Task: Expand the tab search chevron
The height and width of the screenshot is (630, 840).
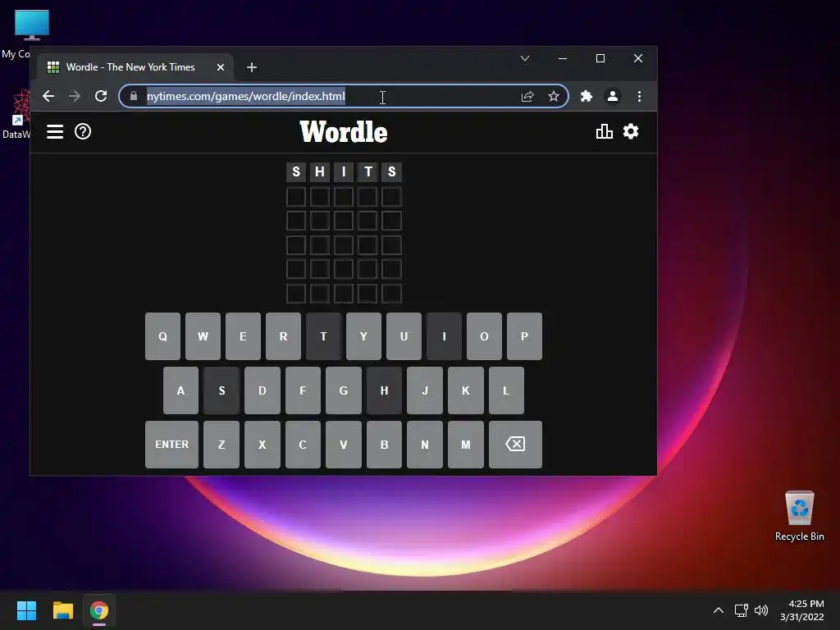Action: pos(525,58)
